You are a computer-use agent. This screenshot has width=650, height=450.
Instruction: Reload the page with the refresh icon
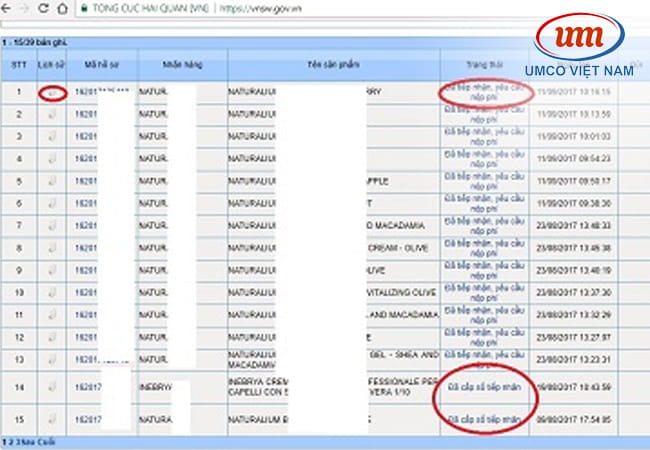(44, 8)
